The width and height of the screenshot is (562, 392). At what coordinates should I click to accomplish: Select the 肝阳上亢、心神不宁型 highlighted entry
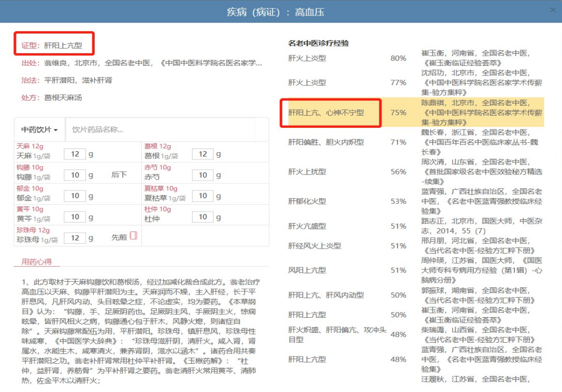click(x=326, y=112)
